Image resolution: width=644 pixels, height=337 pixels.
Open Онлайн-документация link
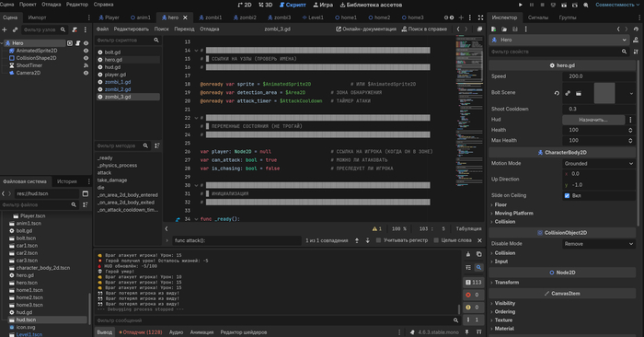(366, 29)
